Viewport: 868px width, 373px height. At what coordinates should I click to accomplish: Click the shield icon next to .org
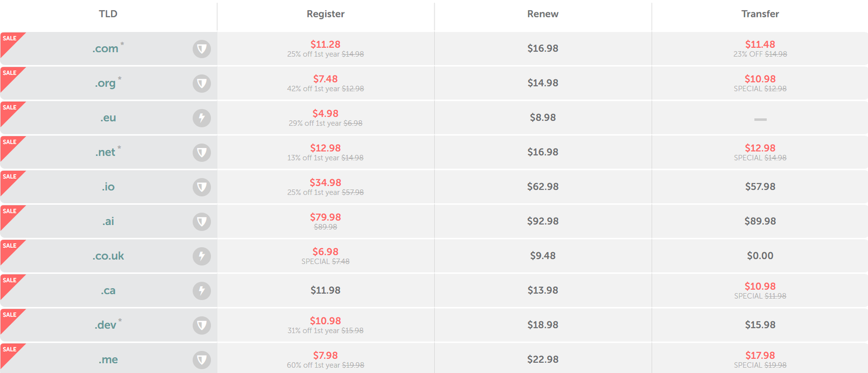coord(202,83)
